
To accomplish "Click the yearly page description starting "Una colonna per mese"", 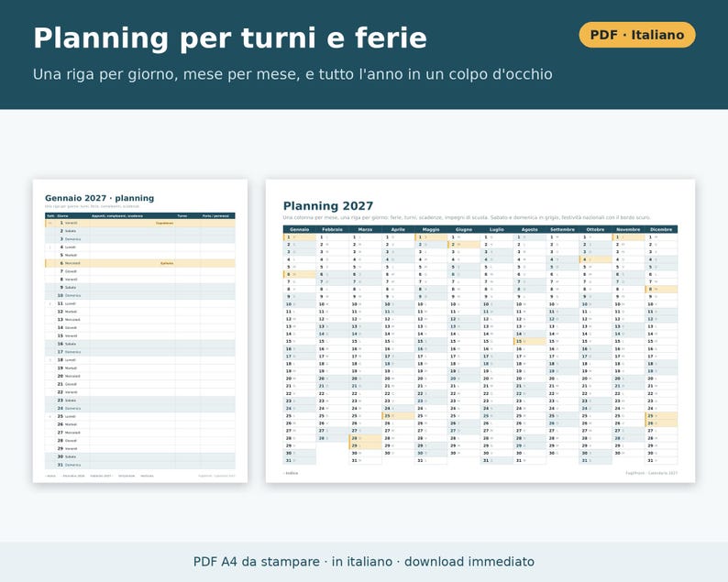I will [x=467, y=217].
